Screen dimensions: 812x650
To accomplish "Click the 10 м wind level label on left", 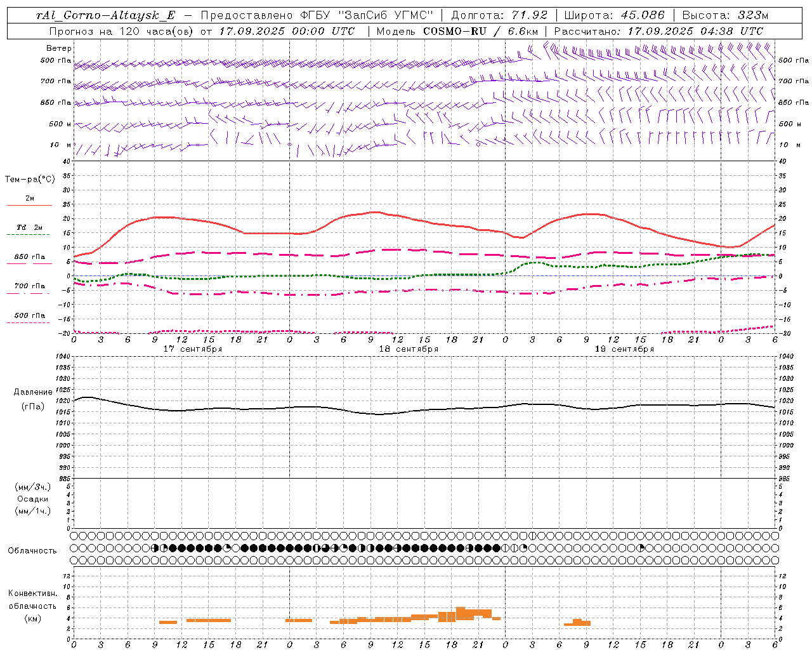I will coord(60,145).
